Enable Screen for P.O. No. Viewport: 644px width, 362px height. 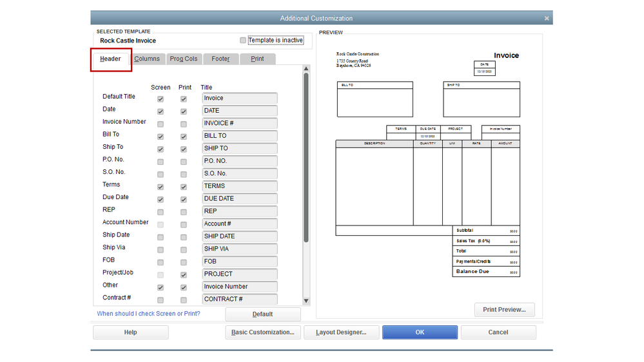pyautogui.click(x=161, y=162)
